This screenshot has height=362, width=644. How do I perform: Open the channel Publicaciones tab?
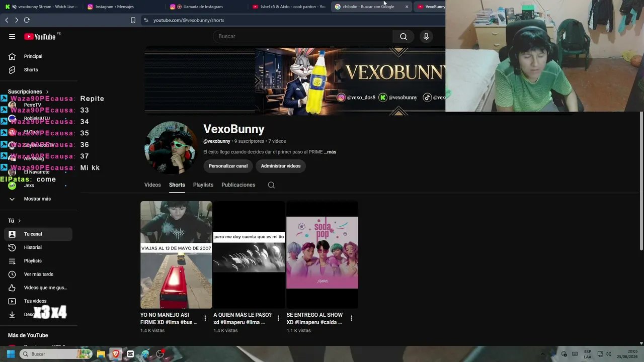coord(238,185)
